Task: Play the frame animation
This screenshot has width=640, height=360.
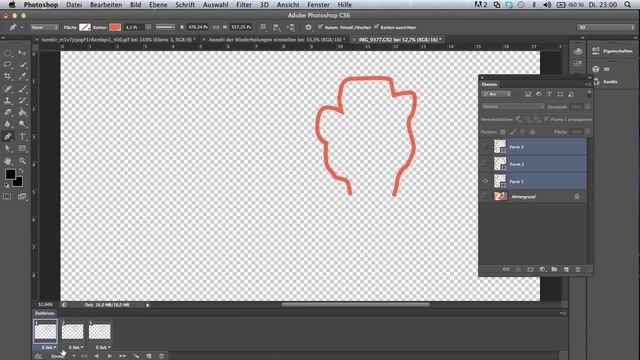Action: (x=109, y=356)
